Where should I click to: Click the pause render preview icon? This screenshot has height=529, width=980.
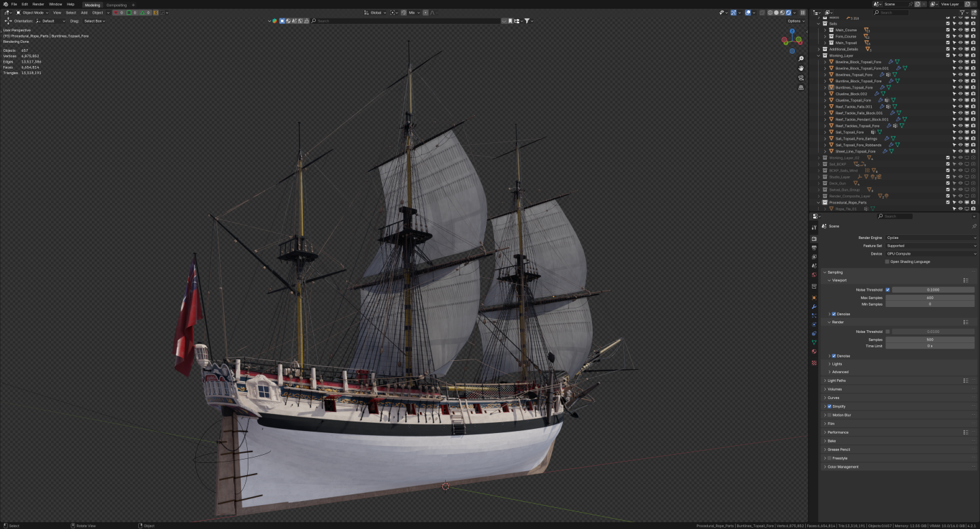tap(802, 12)
